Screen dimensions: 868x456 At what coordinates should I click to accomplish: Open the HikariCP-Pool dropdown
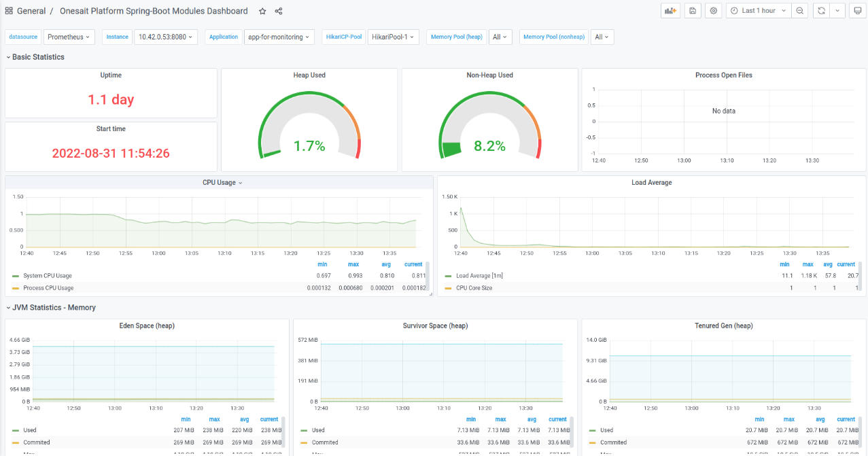click(393, 37)
